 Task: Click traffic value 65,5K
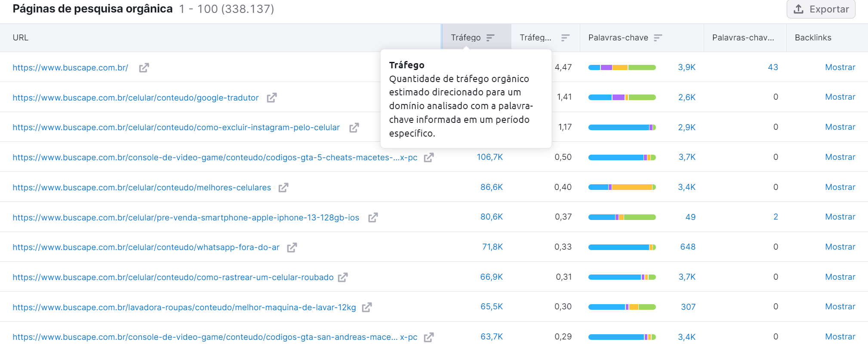492,306
